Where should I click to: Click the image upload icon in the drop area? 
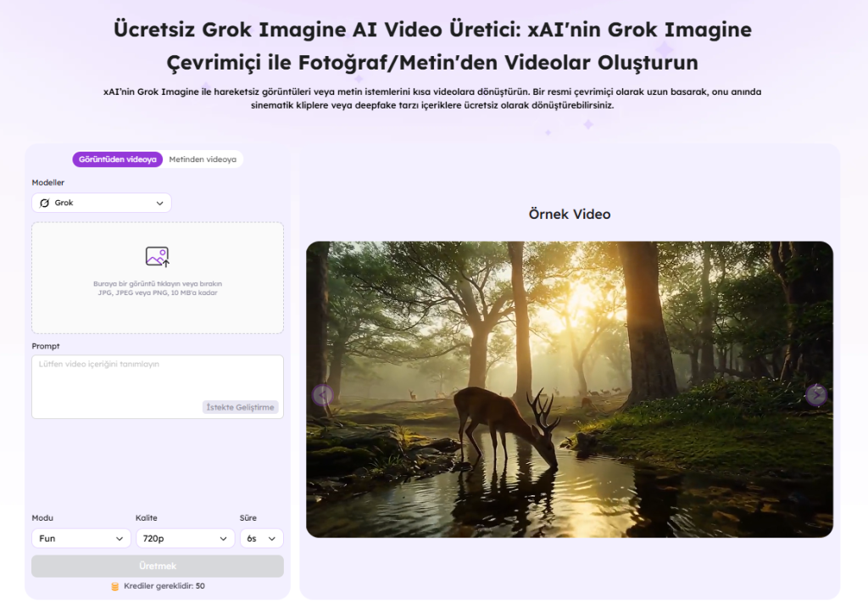[x=157, y=256]
